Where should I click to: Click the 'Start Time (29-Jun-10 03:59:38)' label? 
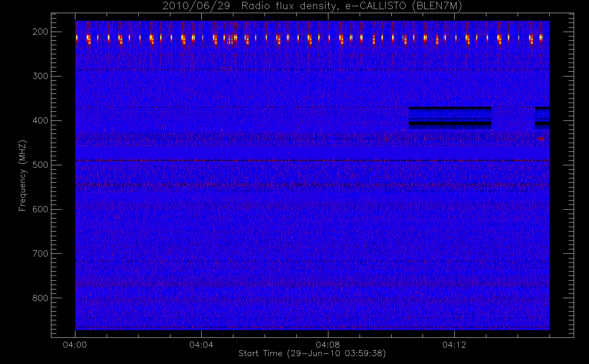pos(312,353)
